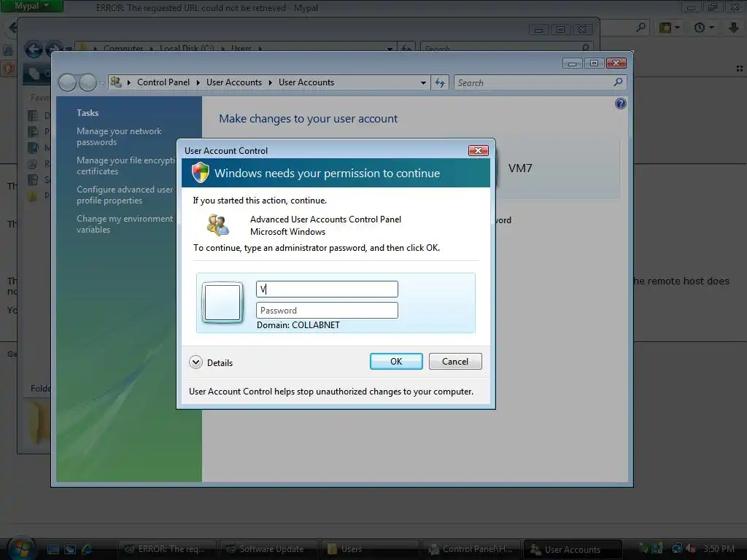Click the refresh button beside the address bar
The image size is (747, 560).
point(440,83)
